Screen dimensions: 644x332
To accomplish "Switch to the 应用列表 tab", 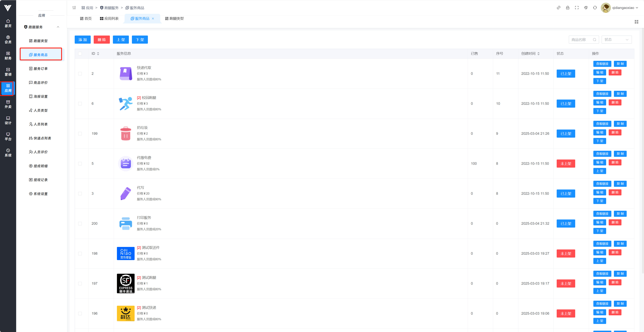I will pyautogui.click(x=109, y=19).
